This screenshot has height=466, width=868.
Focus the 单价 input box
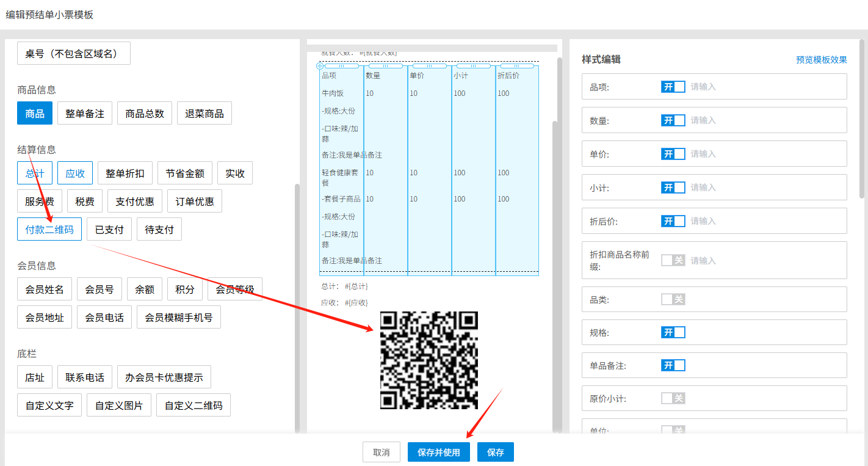765,154
